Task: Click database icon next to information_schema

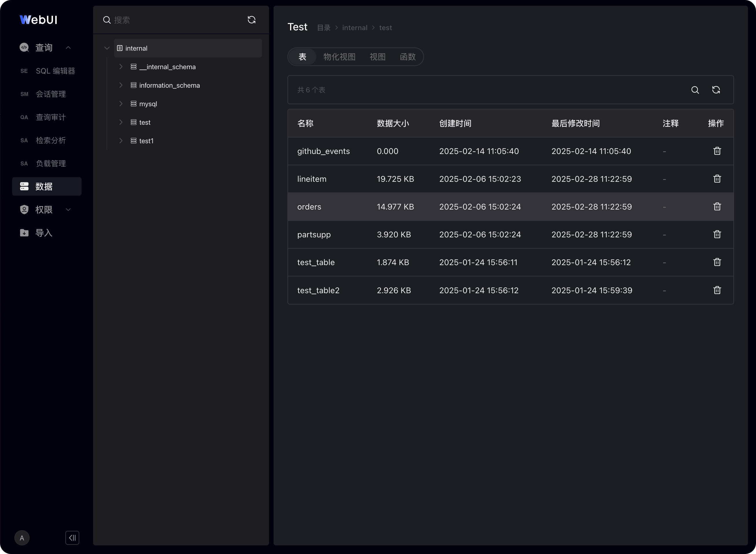Action: [x=133, y=85]
